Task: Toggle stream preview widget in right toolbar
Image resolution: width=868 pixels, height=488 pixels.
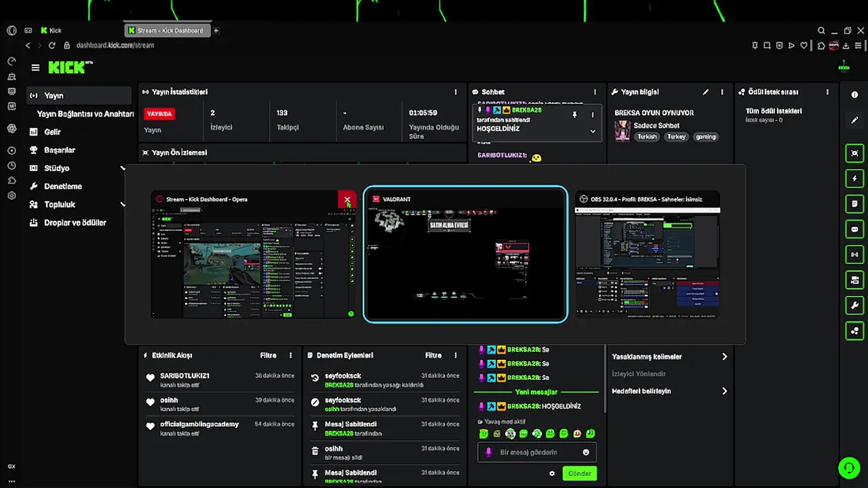Action: pyautogui.click(x=854, y=153)
